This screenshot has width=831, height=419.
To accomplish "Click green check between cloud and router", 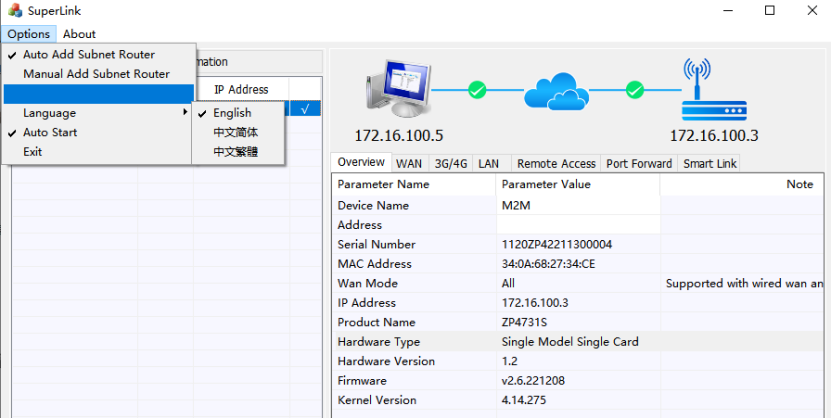I will tap(635, 91).
